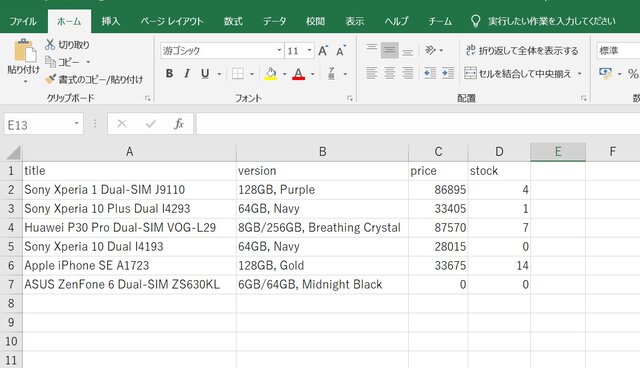
Task: Expand font group dialog launcher
Action: point(350,98)
